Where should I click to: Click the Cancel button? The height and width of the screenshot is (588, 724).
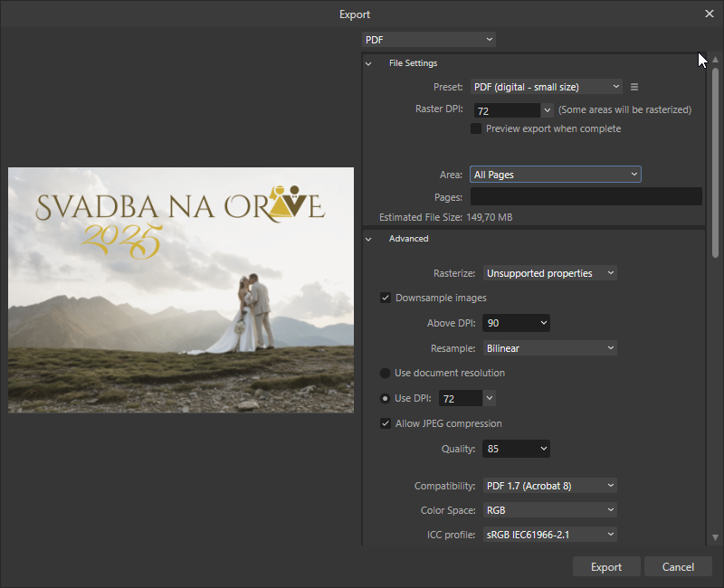point(678,567)
